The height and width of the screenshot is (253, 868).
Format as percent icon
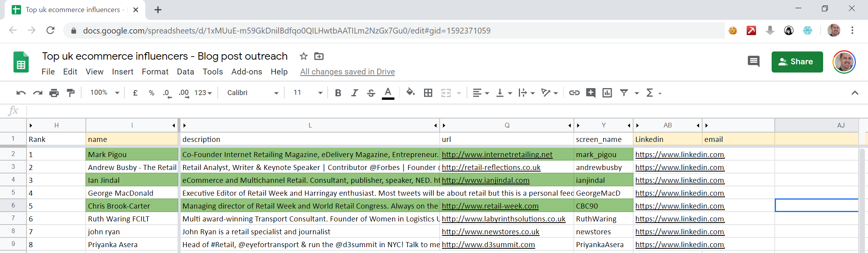pos(151,93)
